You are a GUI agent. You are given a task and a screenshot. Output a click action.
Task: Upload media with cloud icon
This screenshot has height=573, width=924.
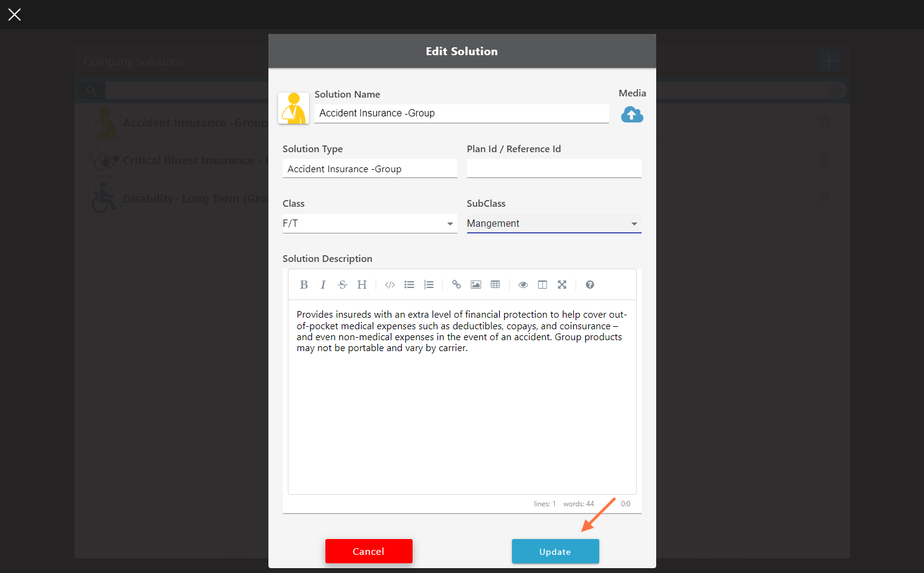[x=632, y=114]
